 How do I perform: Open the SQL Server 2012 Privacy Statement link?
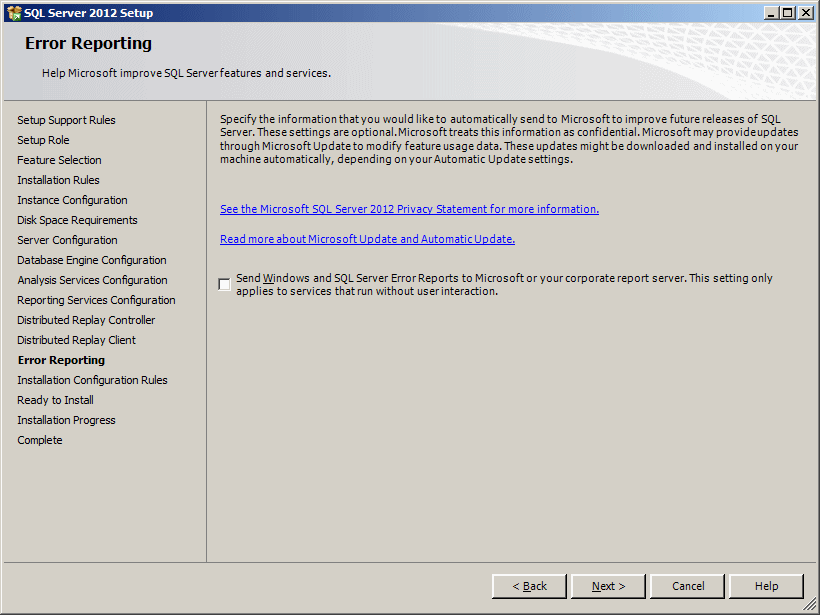409,209
